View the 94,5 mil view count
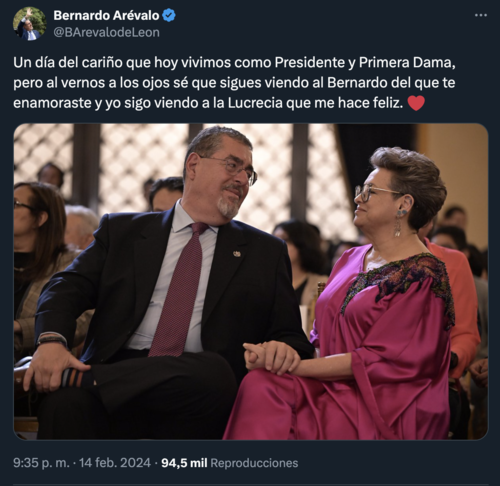 (184, 463)
